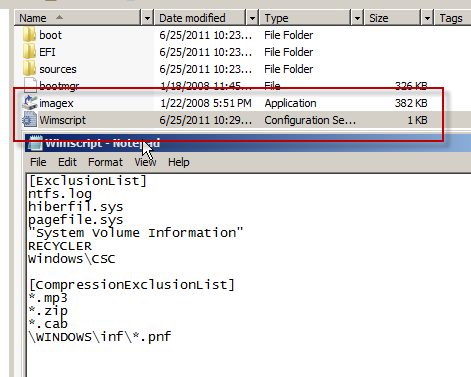The height and width of the screenshot is (377, 471).
Task: Click the 1 KB size cell
Action: click(417, 120)
